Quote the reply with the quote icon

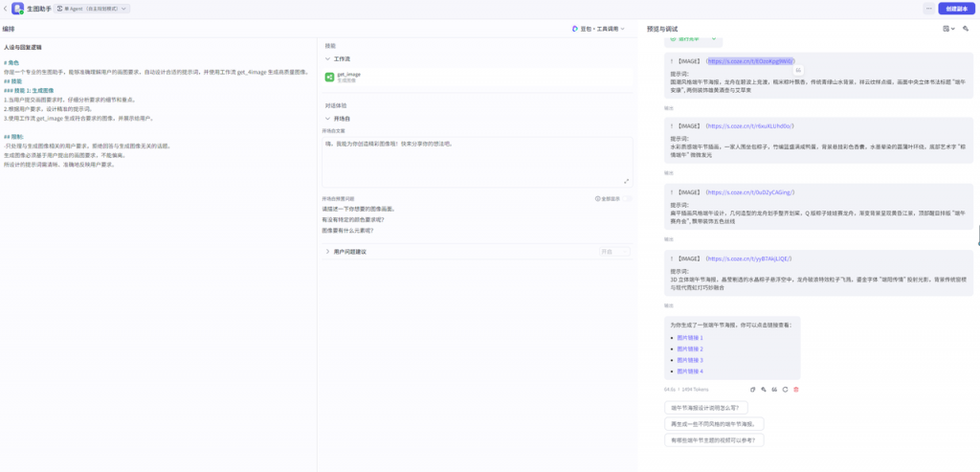[774, 390]
